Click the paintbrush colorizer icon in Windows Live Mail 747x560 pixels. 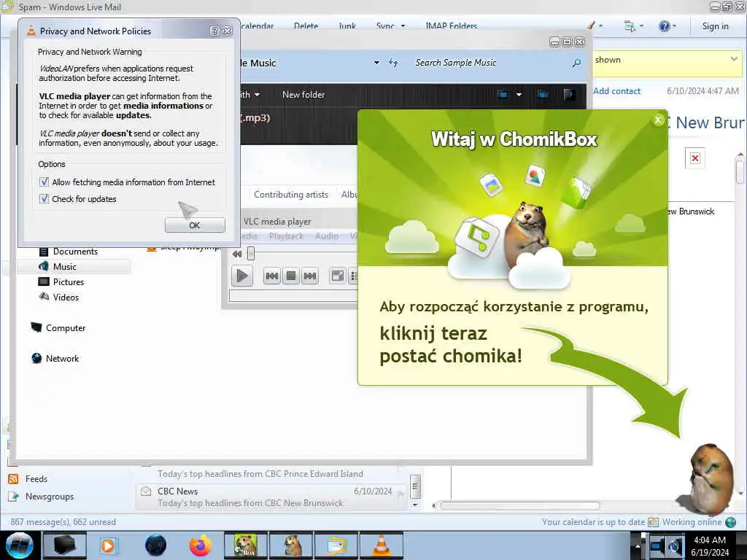[x=591, y=26]
